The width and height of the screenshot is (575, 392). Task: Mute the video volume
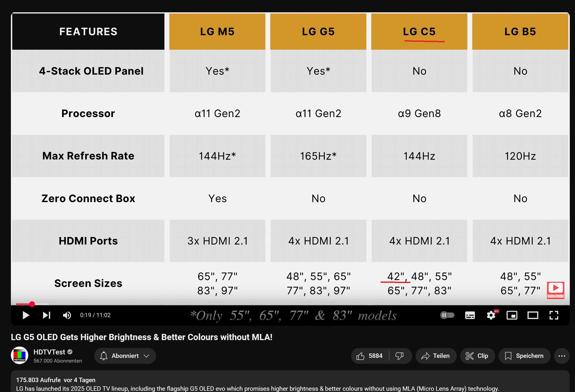pos(67,315)
